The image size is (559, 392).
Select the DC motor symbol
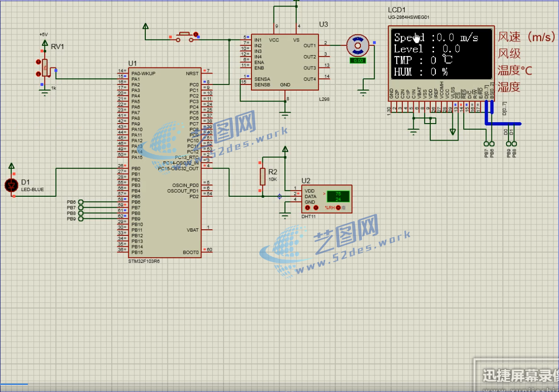tap(358, 46)
